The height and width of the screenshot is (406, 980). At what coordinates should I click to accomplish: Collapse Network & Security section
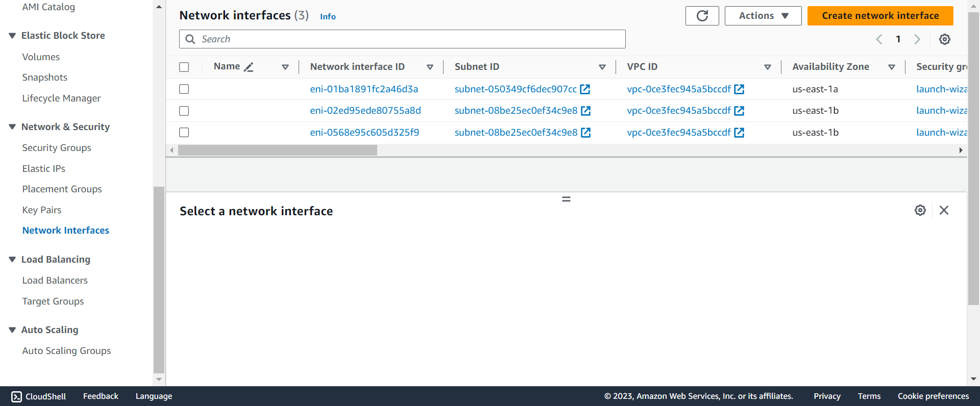12,127
